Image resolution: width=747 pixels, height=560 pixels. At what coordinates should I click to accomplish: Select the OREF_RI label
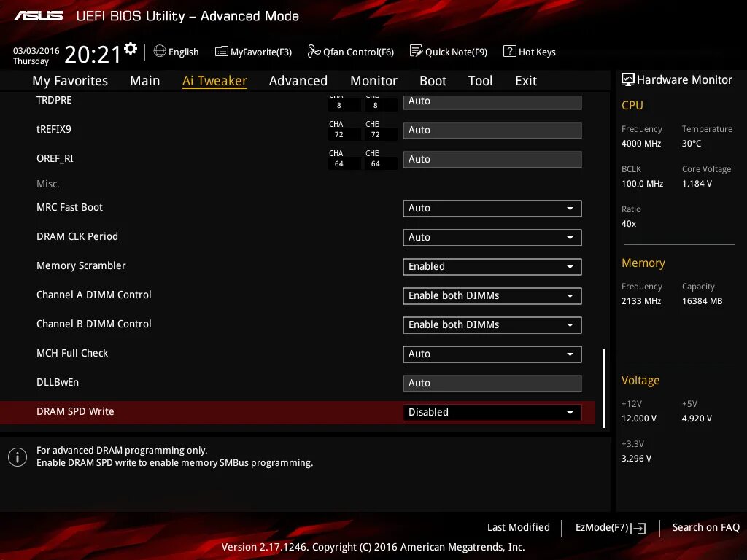click(x=55, y=158)
